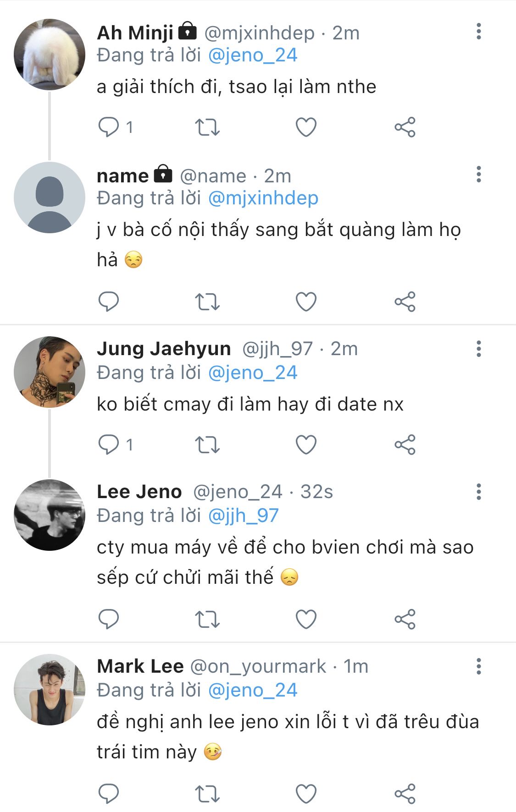Viewport: 516px width, 812px height.
Task: Open @mjxinhdep mention link
Action: coord(263,198)
